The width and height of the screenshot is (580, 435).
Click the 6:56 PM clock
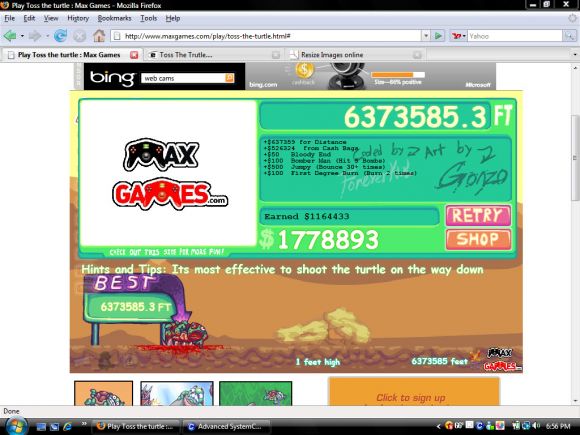tap(558, 426)
